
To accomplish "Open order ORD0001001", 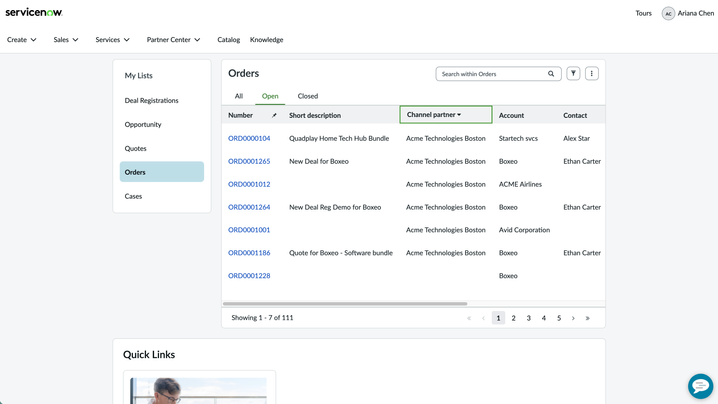I will (249, 230).
